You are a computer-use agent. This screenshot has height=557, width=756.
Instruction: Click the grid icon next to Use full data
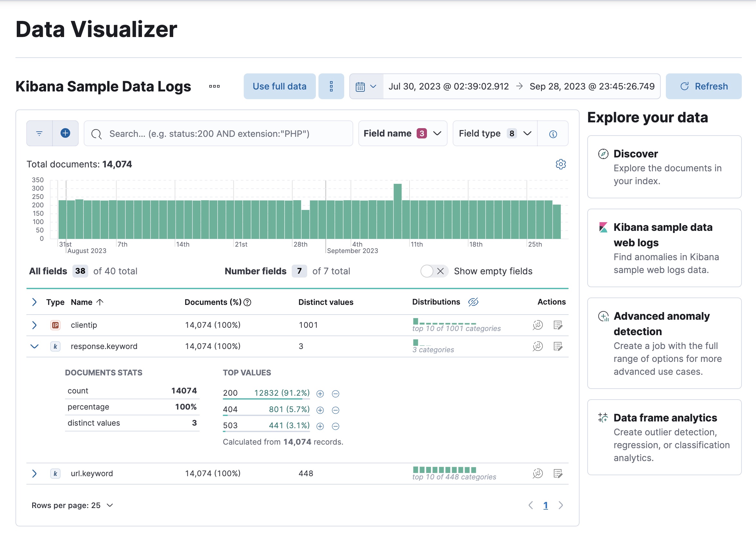(x=331, y=86)
